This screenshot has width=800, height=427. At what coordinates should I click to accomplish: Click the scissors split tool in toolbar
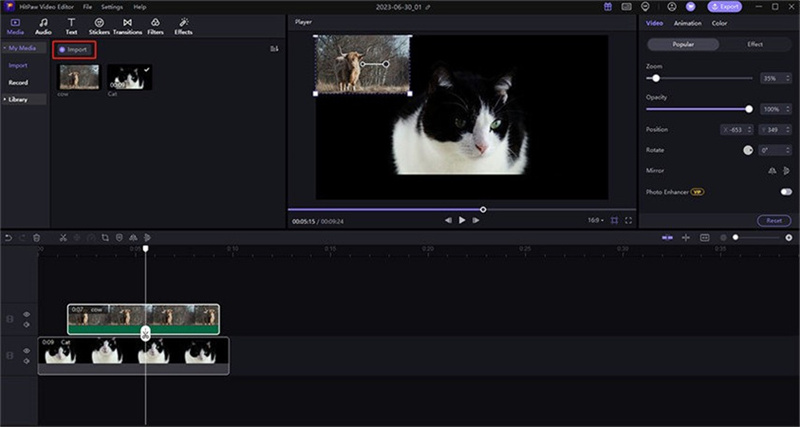[x=63, y=238]
